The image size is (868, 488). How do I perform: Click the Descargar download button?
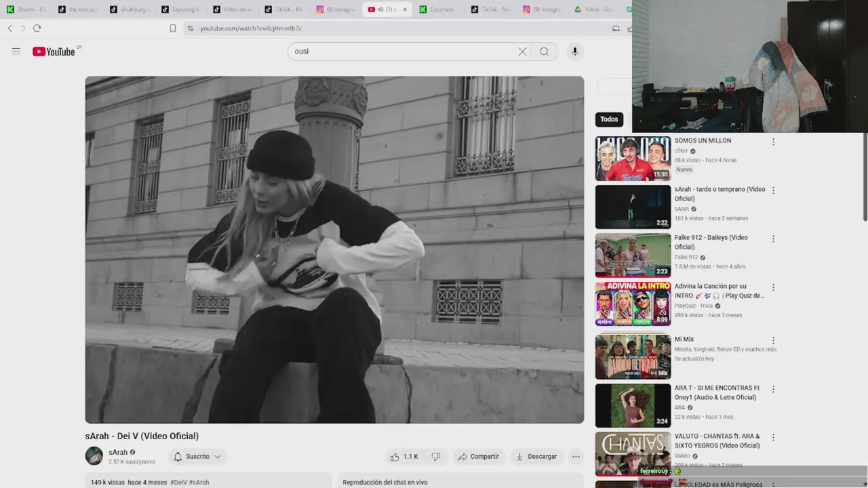537,457
